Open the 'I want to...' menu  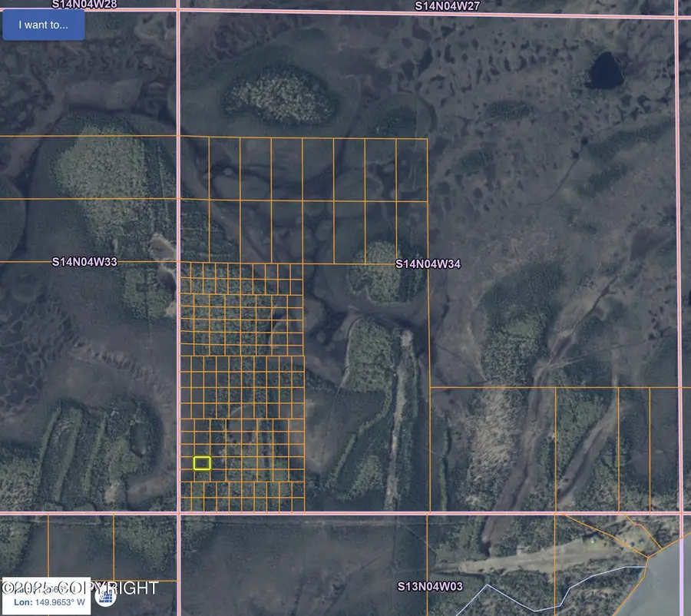point(42,25)
